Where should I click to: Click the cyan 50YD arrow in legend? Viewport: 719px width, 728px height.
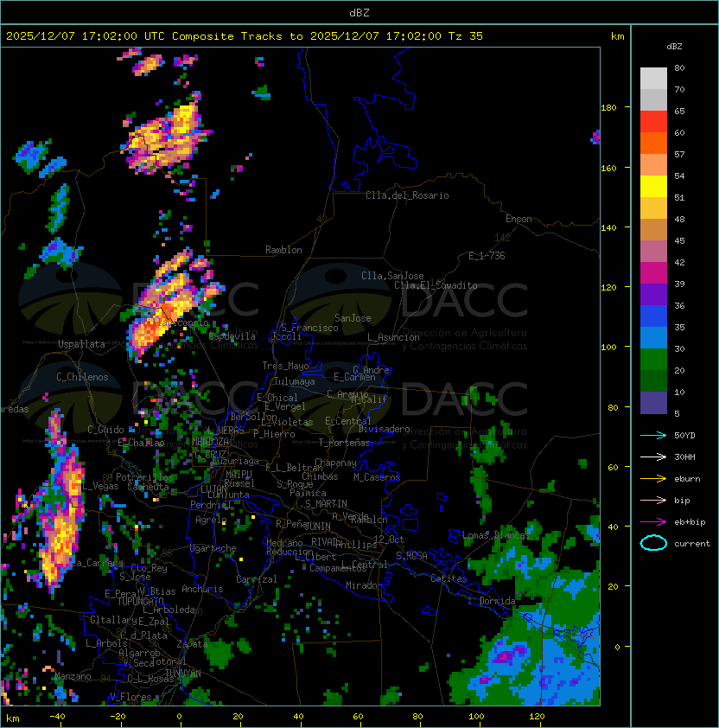pyautogui.click(x=653, y=435)
